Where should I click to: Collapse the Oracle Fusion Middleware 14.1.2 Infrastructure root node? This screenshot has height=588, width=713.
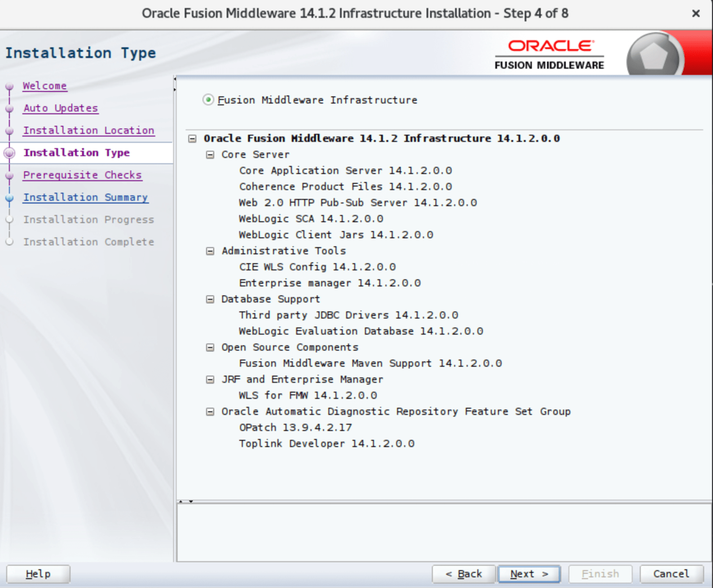click(192, 138)
